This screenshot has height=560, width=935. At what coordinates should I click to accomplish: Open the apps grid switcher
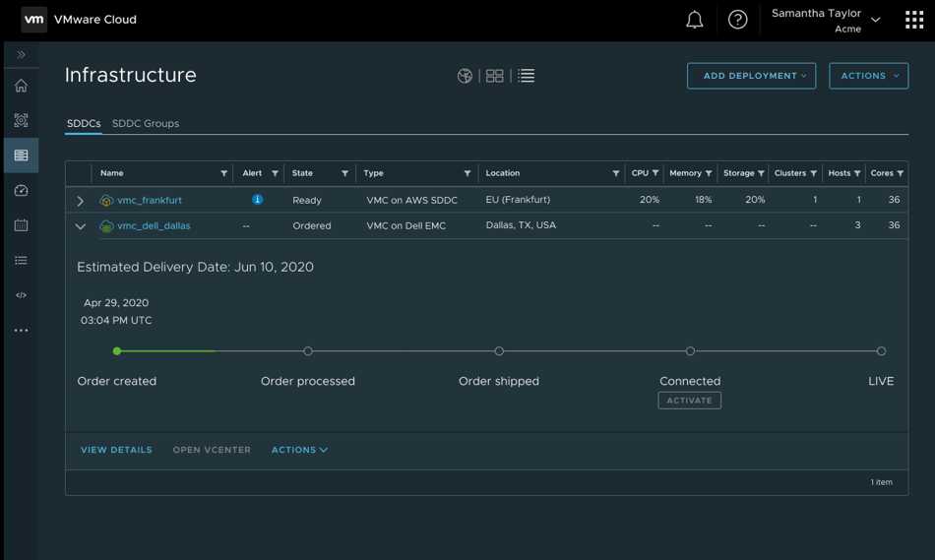click(914, 20)
